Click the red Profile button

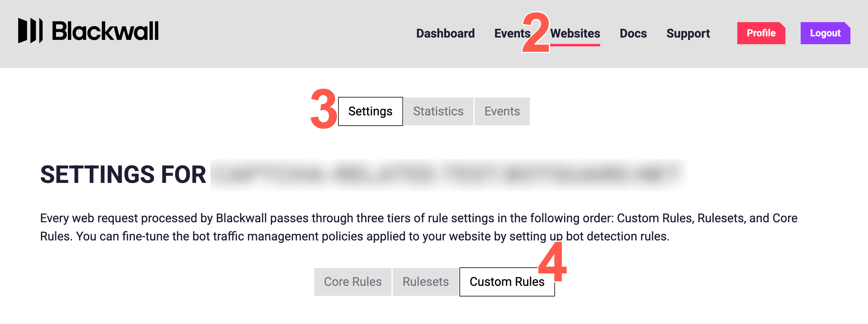761,33
